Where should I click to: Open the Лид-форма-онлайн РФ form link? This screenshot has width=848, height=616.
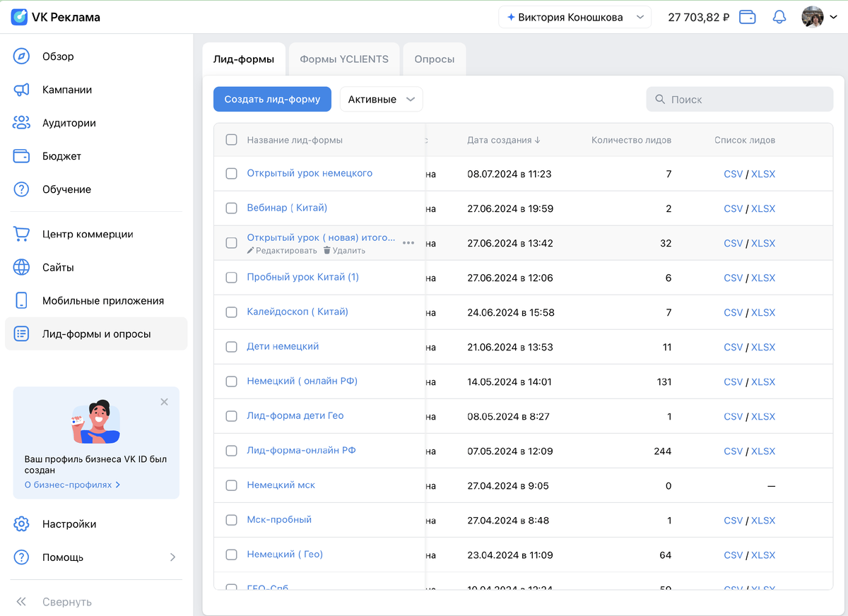coord(301,450)
